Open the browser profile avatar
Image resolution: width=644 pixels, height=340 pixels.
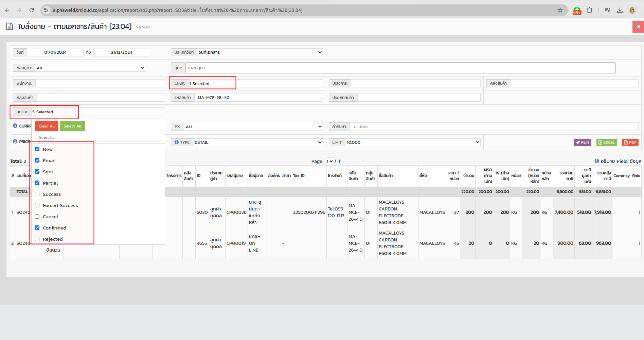pyautogui.click(x=632, y=10)
